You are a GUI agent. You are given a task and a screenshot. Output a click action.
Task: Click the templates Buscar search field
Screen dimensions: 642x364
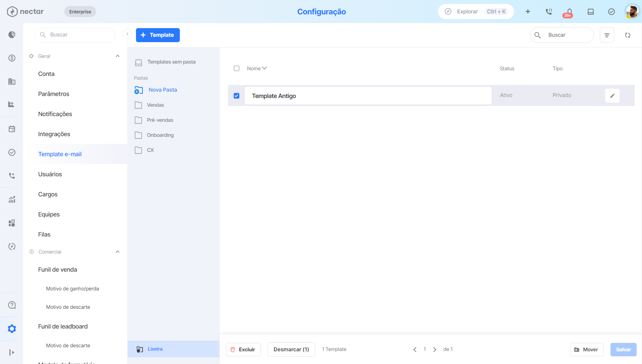click(562, 35)
